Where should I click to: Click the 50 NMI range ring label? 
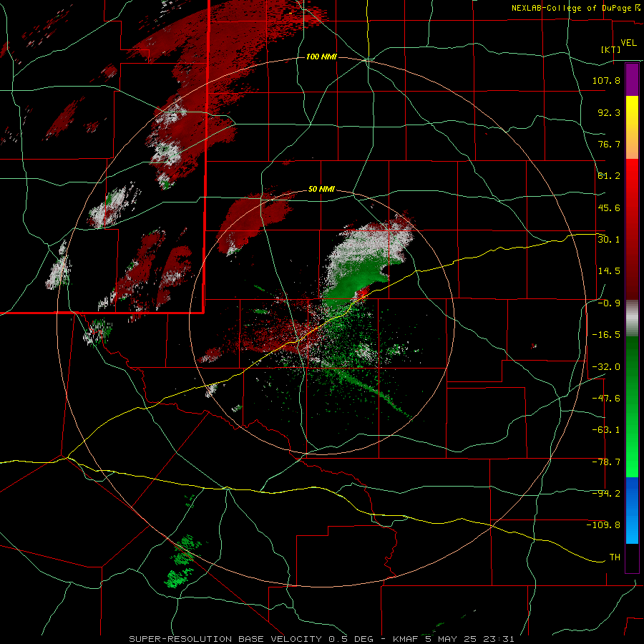pyautogui.click(x=321, y=190)
